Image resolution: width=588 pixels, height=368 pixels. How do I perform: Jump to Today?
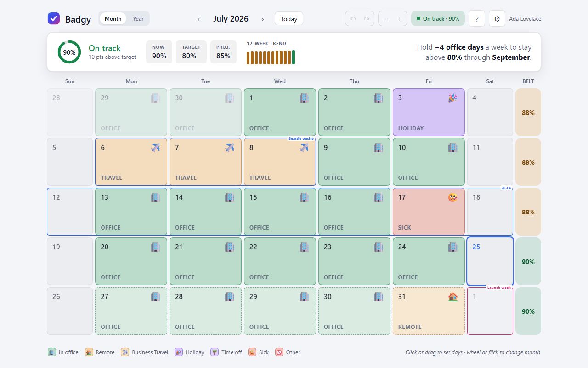click(x=289, y=19)
